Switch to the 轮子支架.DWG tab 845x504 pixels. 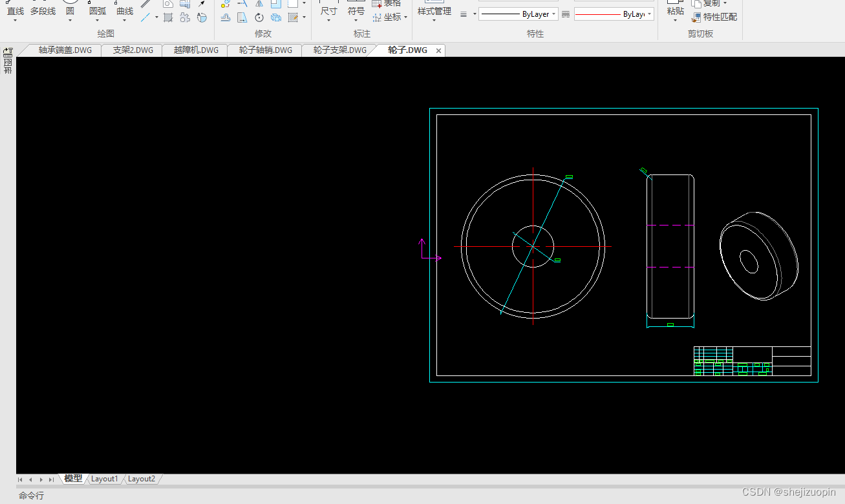coord(339,50)
